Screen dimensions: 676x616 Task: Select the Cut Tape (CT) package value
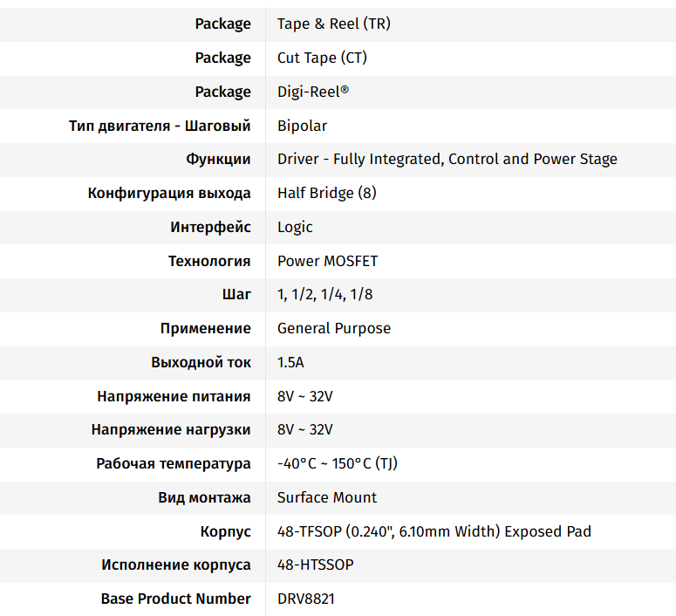322,58
